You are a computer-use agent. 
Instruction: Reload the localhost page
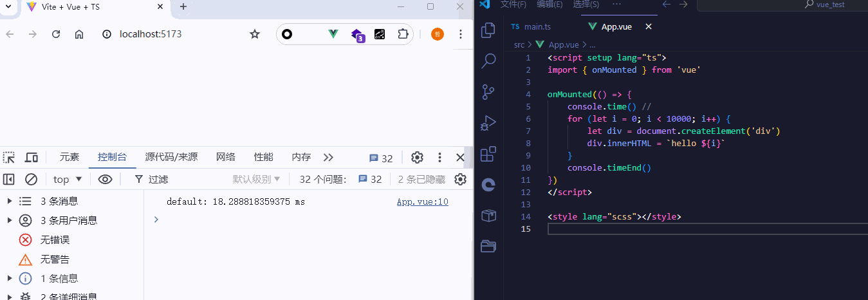coord(56,34)
